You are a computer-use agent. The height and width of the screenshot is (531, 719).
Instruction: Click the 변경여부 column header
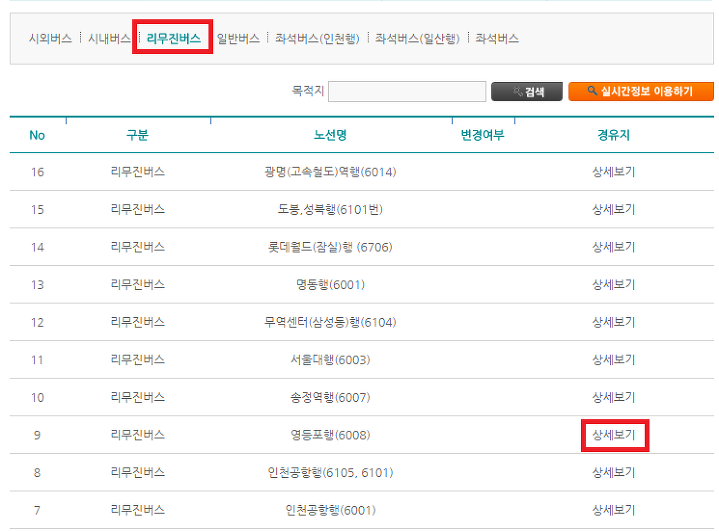tap(482, 135)
